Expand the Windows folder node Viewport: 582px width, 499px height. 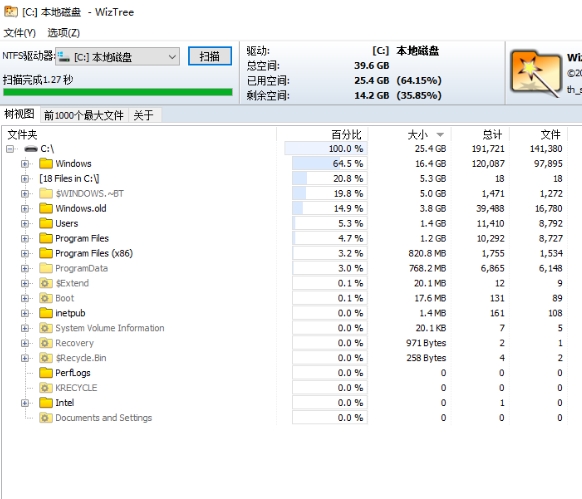pyautogui.click(x=25, y=164)
